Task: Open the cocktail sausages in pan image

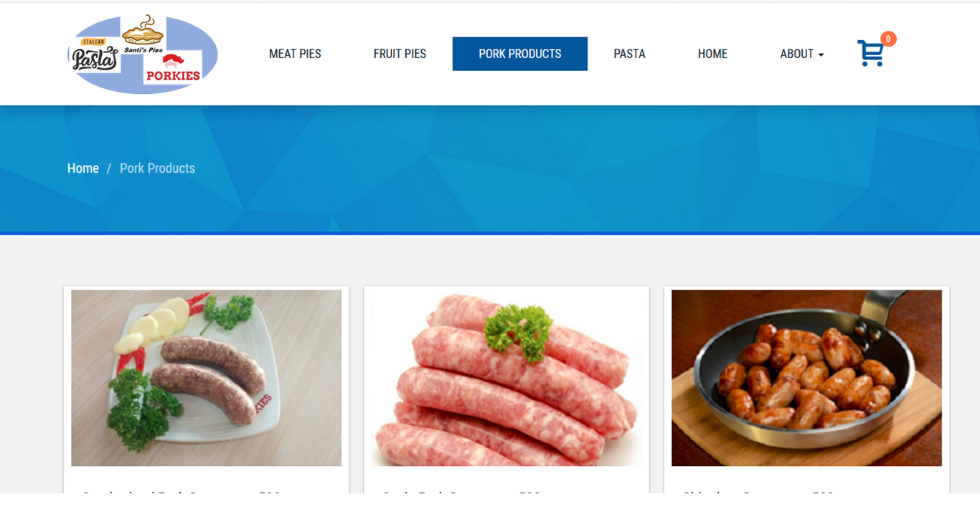Action: [x=806, y=378]
